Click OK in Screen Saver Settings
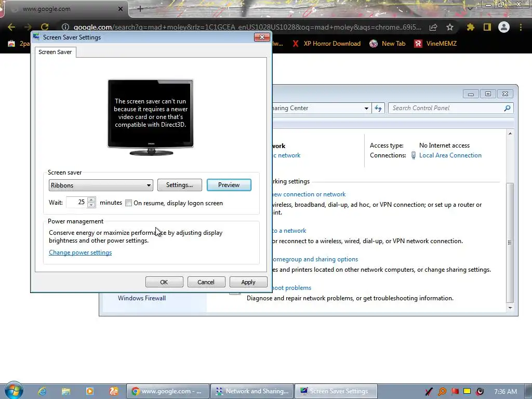 point(164,282)
